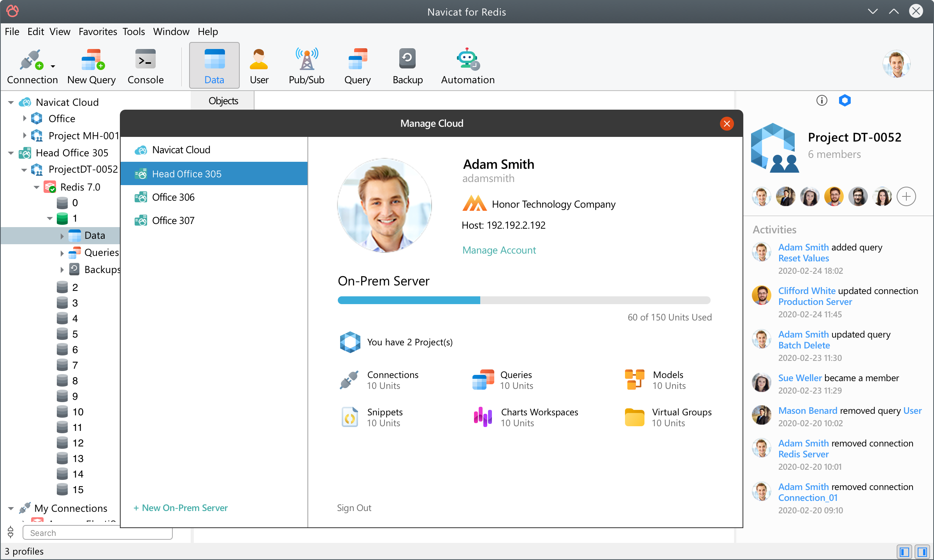The width and height of the screenshot is (934, 560).
Task: Open the Automation tool
Action: coord(468,66)
